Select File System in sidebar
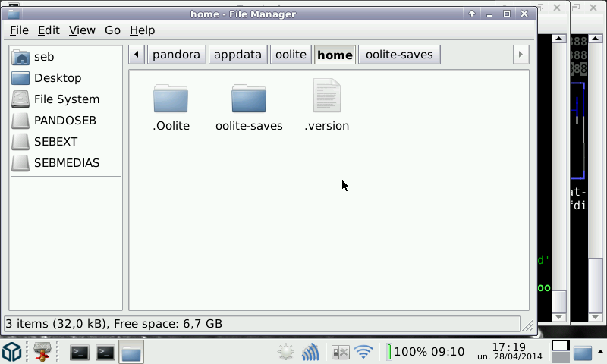 [x=66, y=99]
